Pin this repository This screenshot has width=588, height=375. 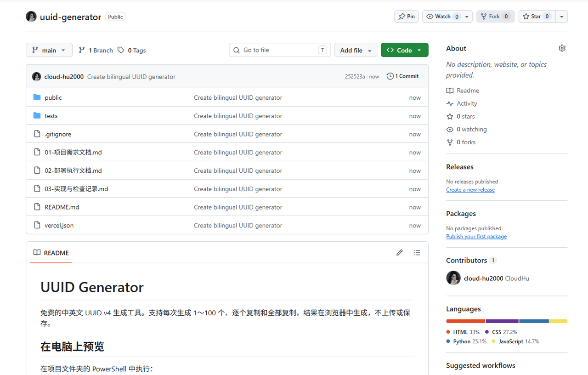[407, 17]
